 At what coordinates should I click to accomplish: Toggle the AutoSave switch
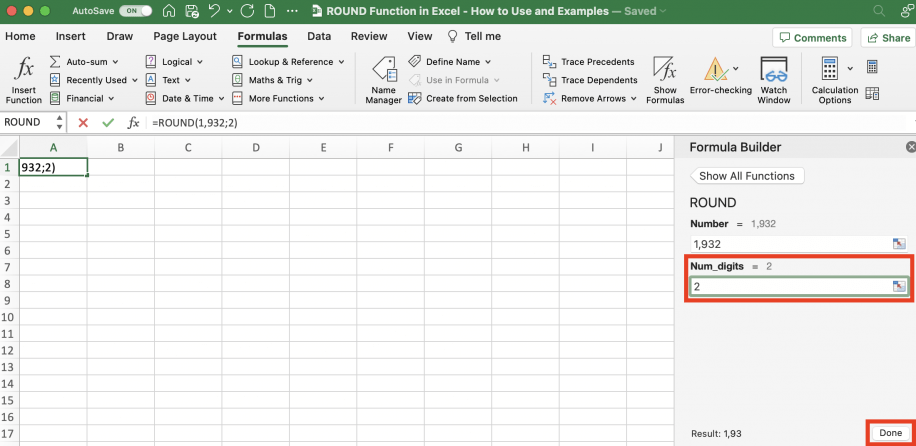[135, 11]
